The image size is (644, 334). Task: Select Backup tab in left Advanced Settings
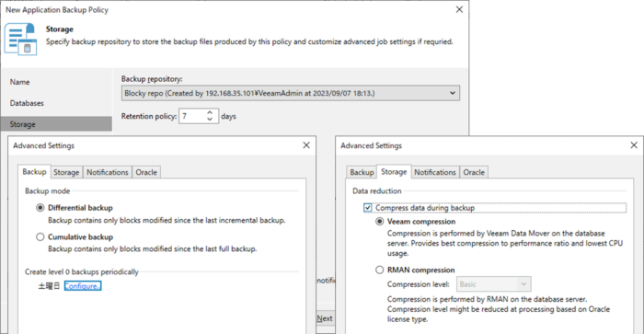tap(34, 172)
